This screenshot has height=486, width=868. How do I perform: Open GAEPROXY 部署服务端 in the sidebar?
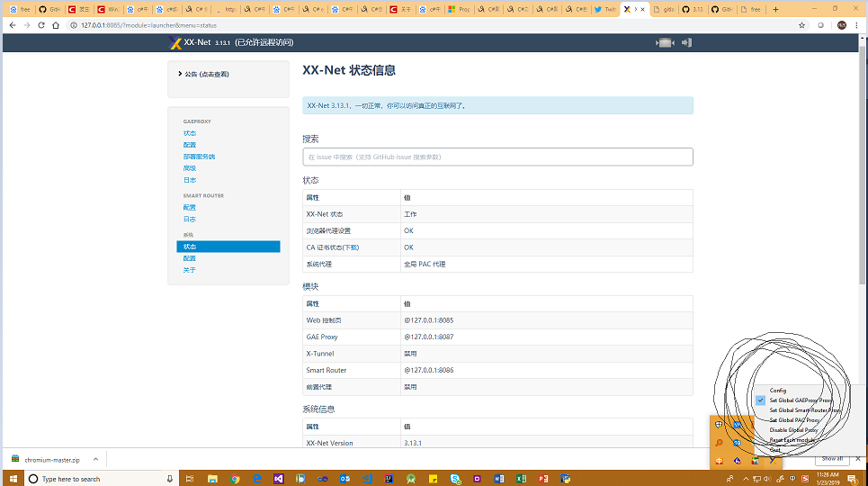[199, 157]
